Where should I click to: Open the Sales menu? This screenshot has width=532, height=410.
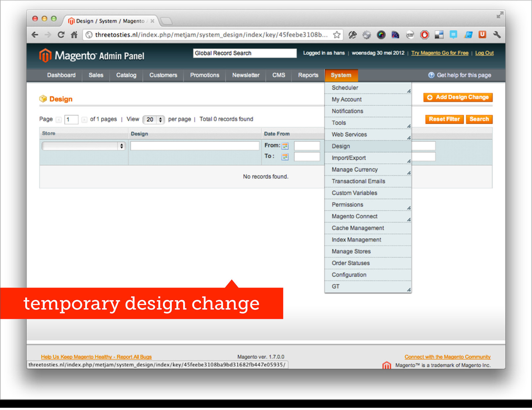96,75
